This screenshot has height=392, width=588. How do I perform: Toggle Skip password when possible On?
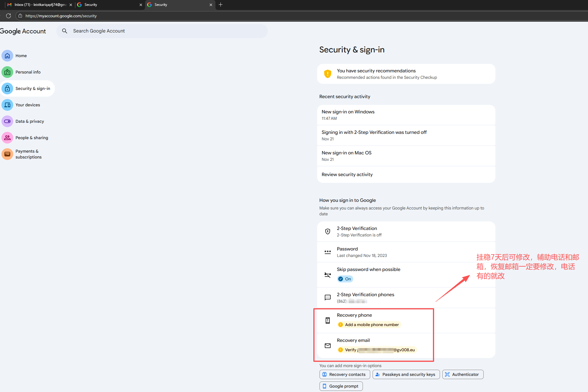coord(345,279)
